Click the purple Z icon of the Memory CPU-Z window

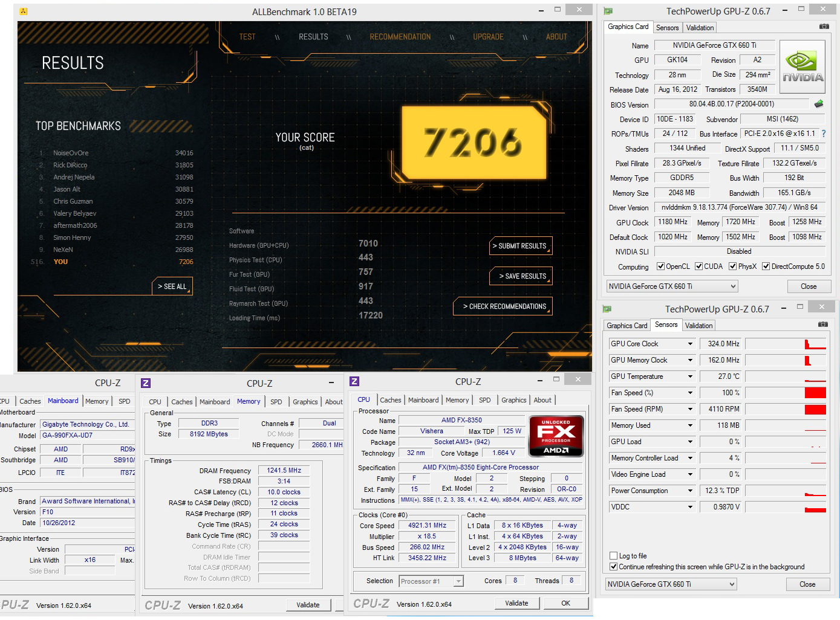coord(145,383)
